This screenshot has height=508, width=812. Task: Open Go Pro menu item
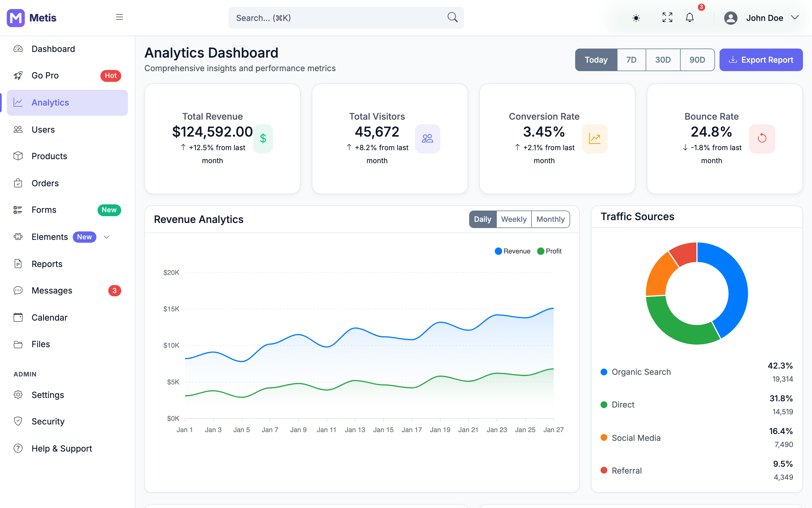[67, 76]
